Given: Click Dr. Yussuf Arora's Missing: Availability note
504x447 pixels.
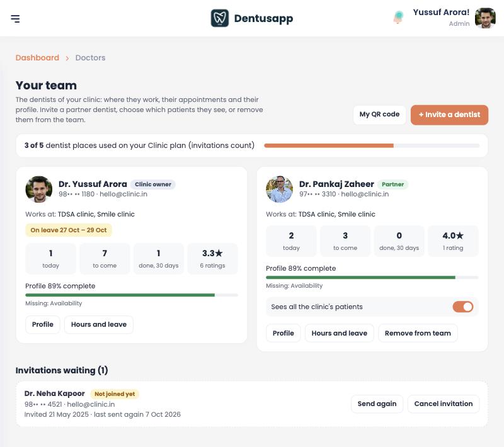Looking at the screenshot, I should point(54,303).
